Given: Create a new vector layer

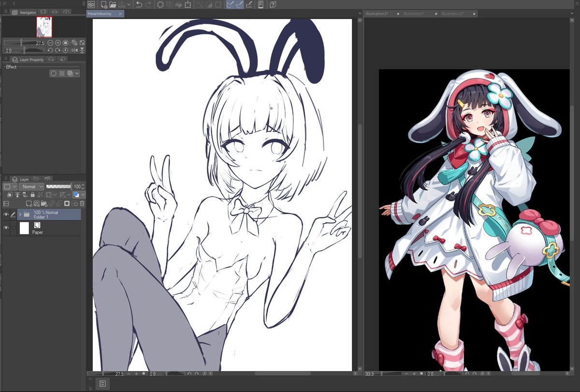Looking at the screenshot, I should tap(37, 204).
